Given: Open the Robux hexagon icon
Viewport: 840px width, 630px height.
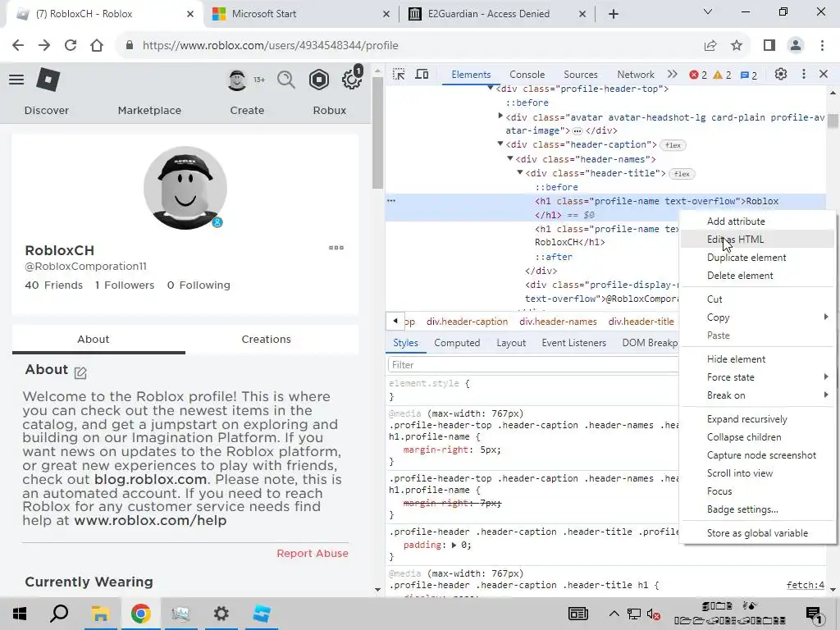Looking at the screenshot, I should [319, 80].
